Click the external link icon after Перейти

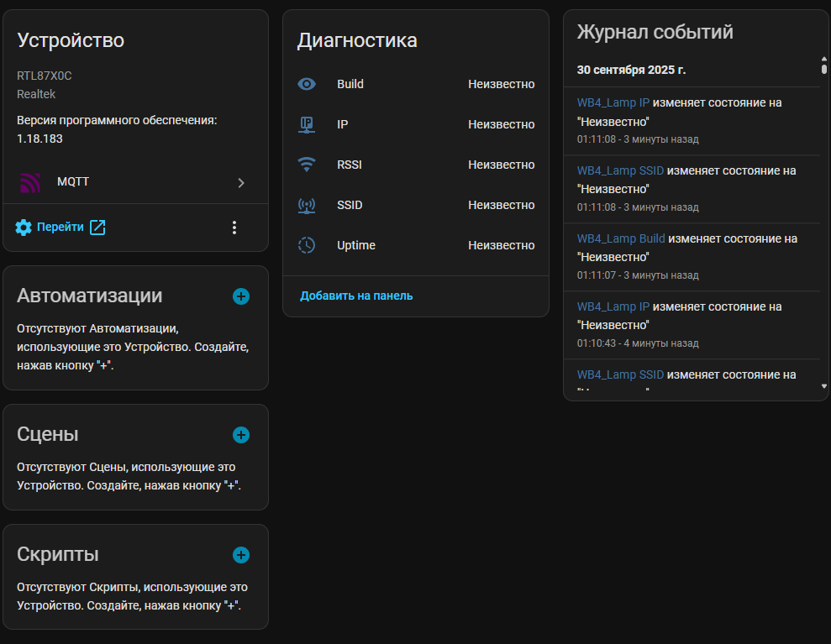click(x=97, y=228)
